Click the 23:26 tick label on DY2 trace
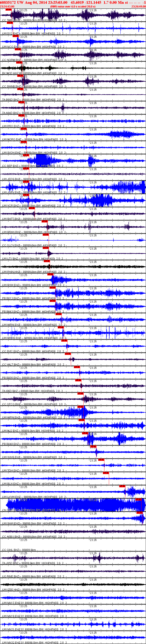This screenshot has height=644, width=146. 93,23
